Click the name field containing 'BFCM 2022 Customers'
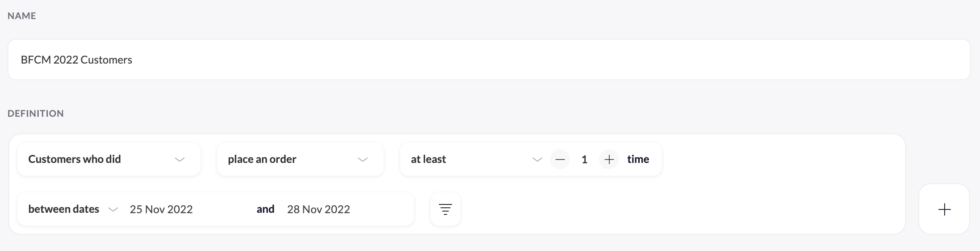 pos(489,59)
